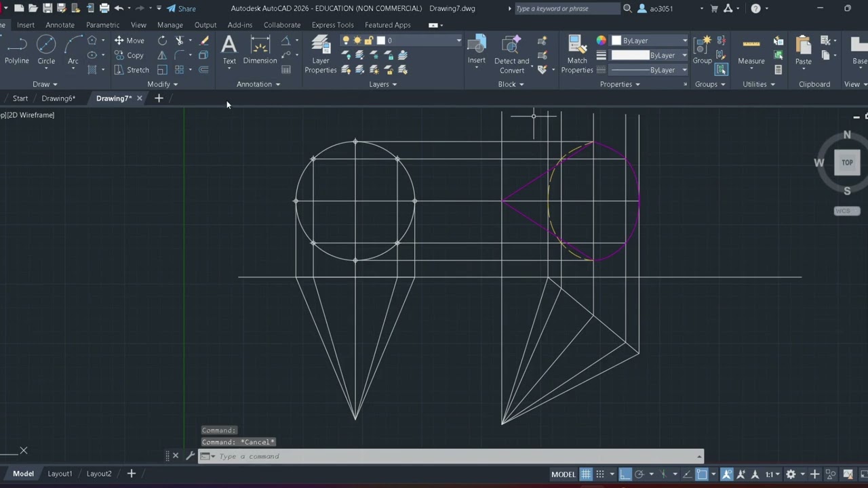The height and width of the screenshot is (488, 868).
Task: Activate the Copy tool
Action: [x=129, y=56]
